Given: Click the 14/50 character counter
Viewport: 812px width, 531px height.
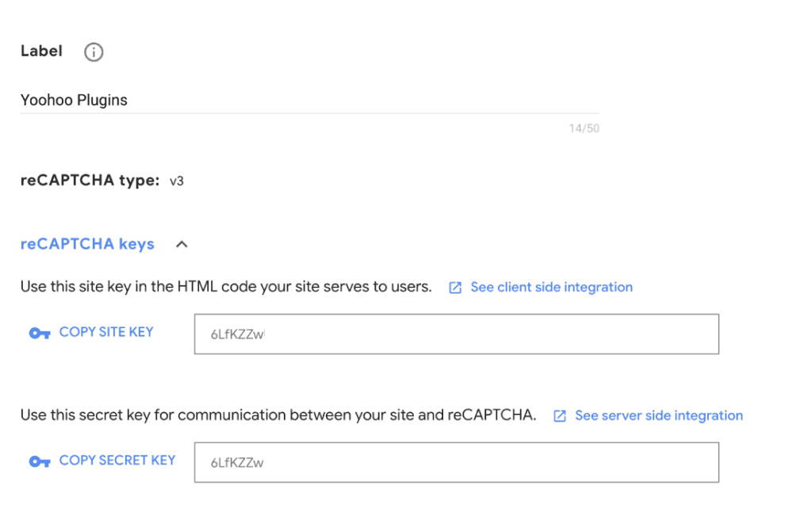Looking at the screenshot, I should coord(584,128).
